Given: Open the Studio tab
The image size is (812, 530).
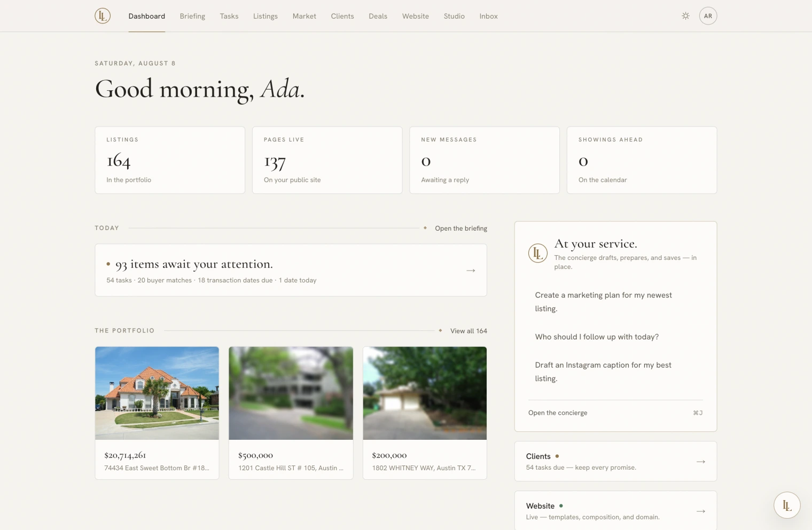Looking at the screenshot, I should [454, 16].
